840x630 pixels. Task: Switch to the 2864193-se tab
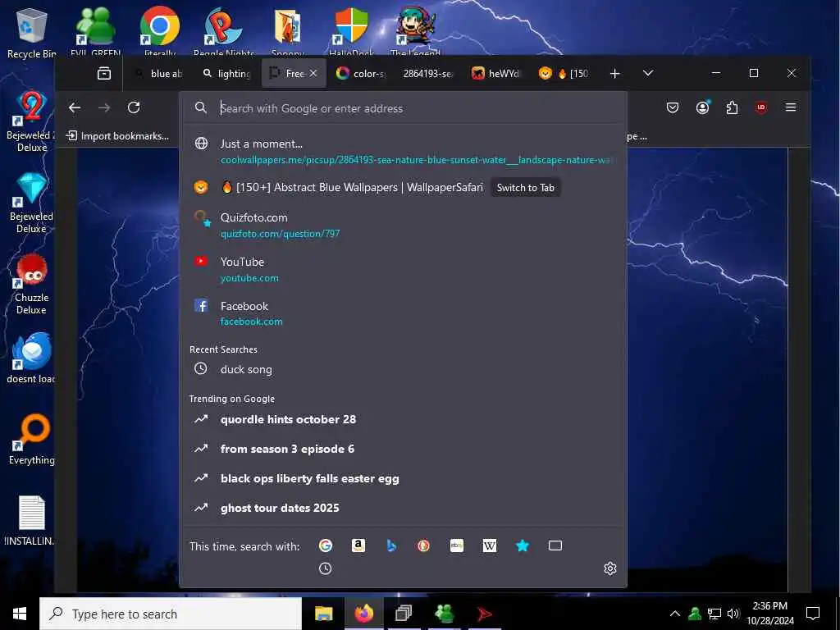click(x=427, y=73)
